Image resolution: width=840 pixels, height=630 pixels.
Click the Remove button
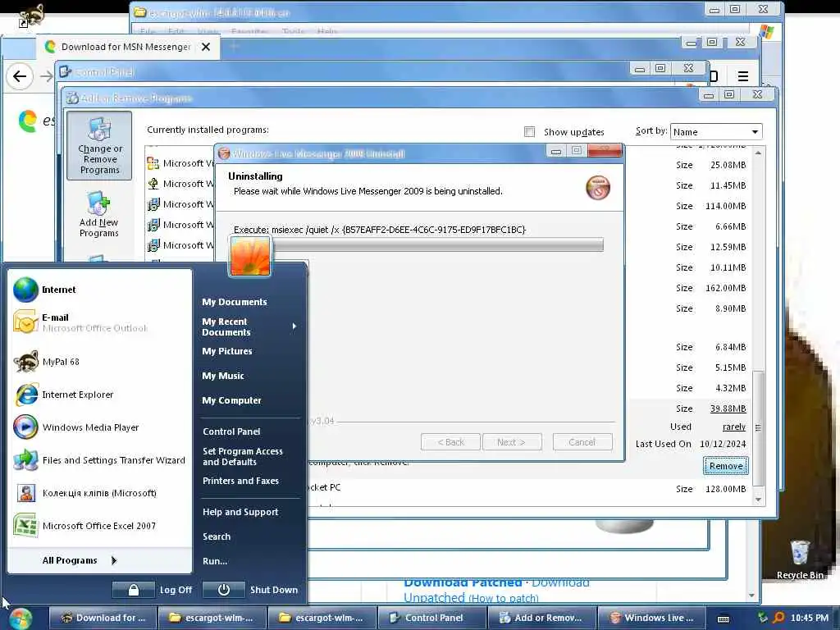pos(725,466)
